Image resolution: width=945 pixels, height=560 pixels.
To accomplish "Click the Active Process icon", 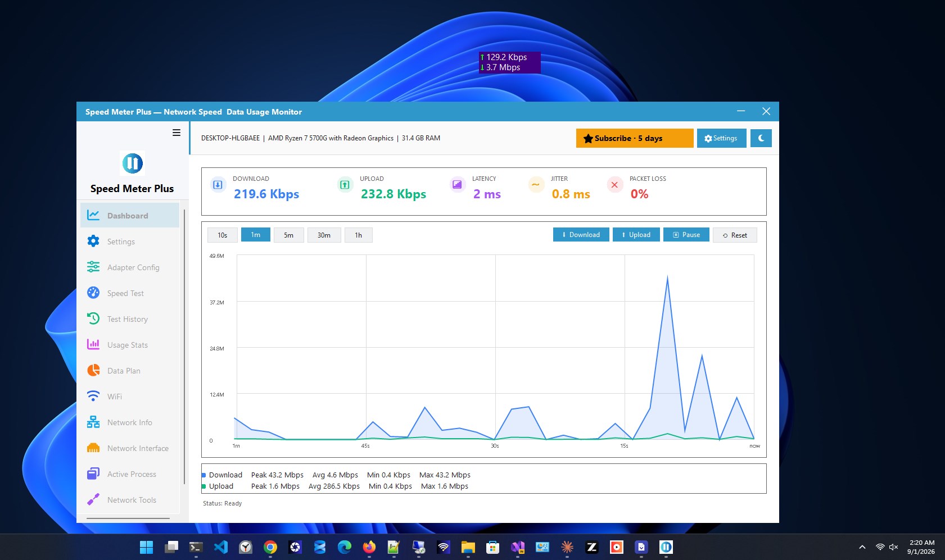I will (x=93, y=474).
